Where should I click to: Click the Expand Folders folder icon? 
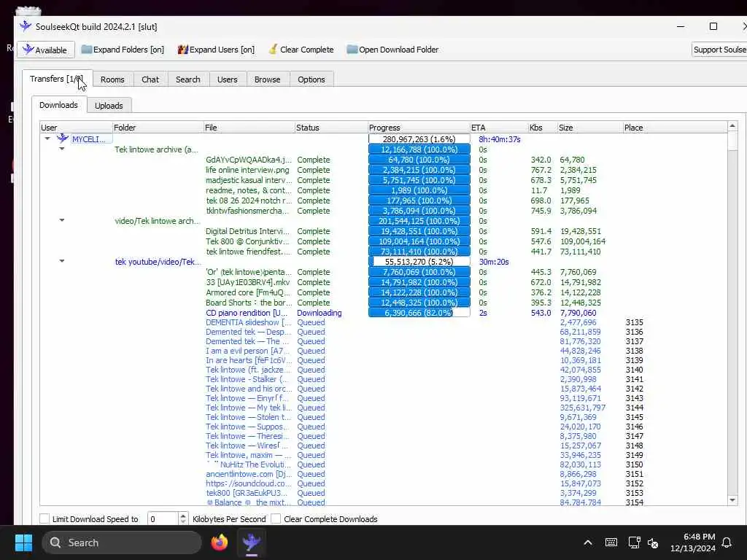pos(86,49)
